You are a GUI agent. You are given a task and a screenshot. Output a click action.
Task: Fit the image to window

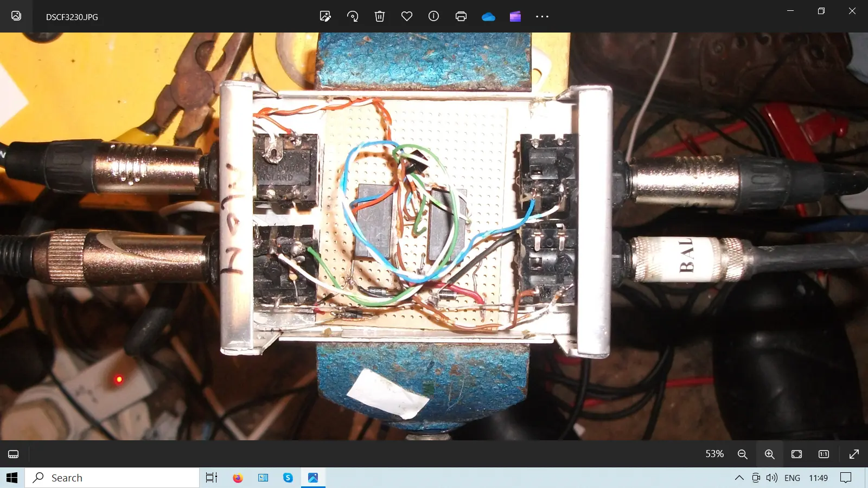[796, 454]
